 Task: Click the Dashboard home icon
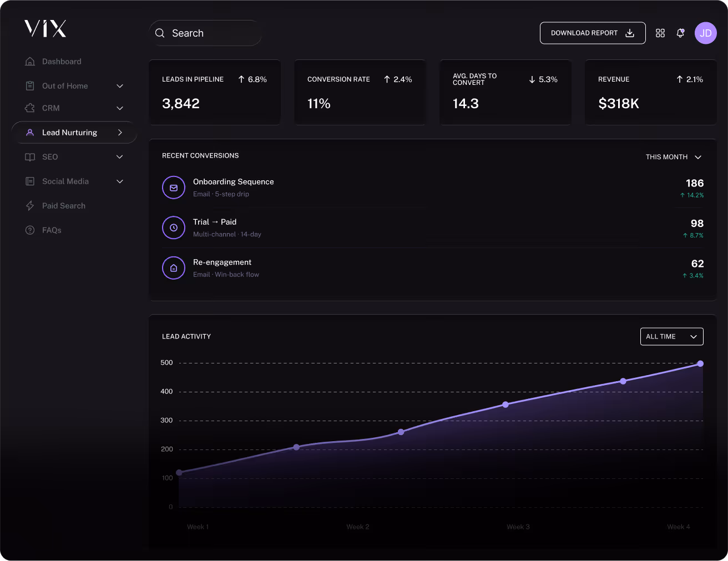coord(30,62)
